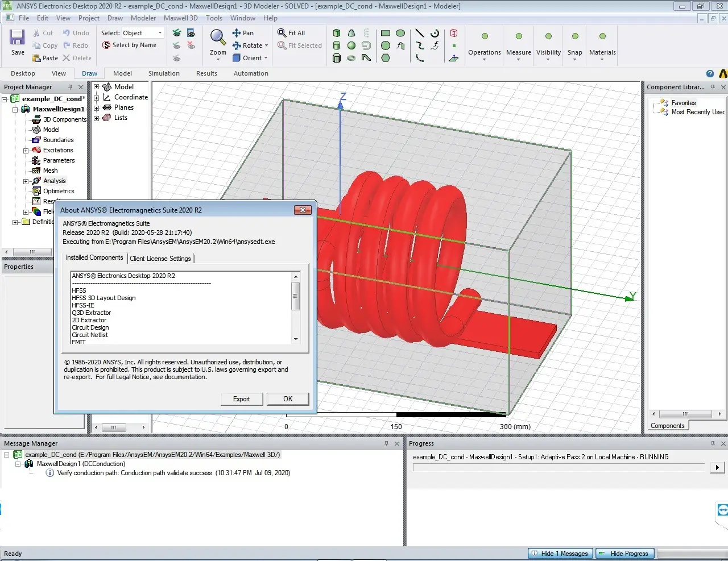Draw a bondwire

point(366,58)
